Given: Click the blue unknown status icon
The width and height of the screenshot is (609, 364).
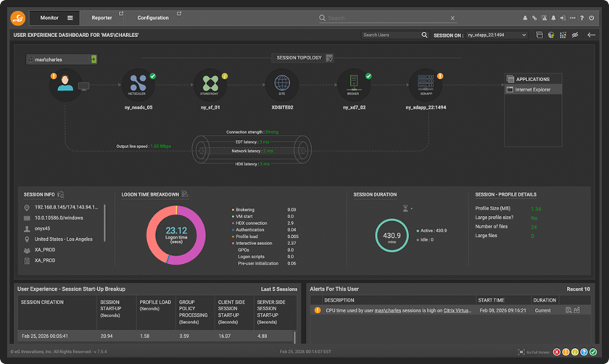Looking at the screenshot, I should coord(584,352).
